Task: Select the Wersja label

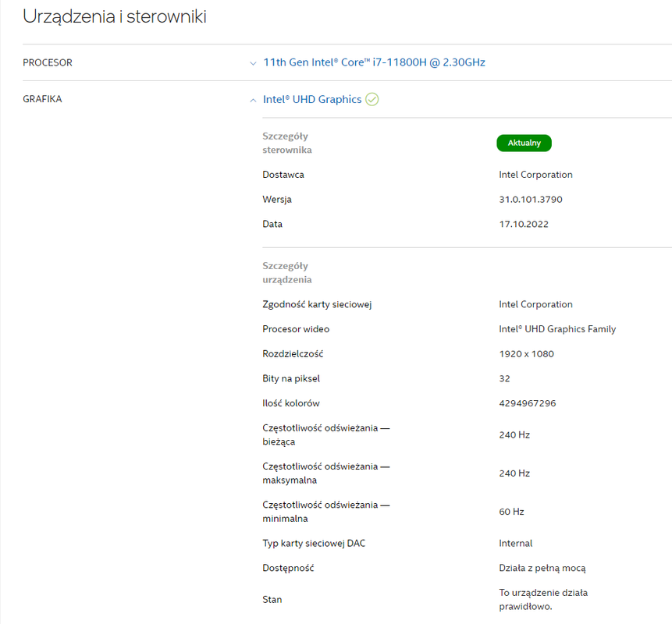Action: [x=277, y=200]
